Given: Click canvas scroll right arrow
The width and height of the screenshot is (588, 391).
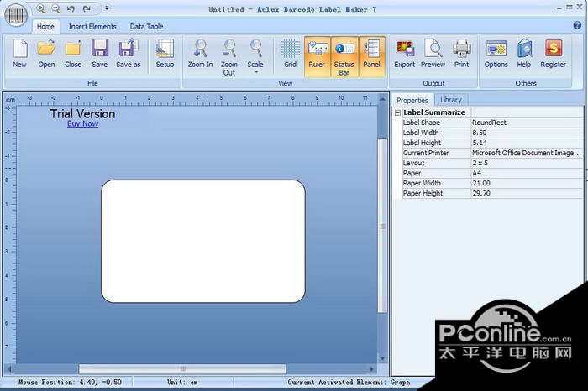Looking at the screenshot, I should tap(371, 369).
